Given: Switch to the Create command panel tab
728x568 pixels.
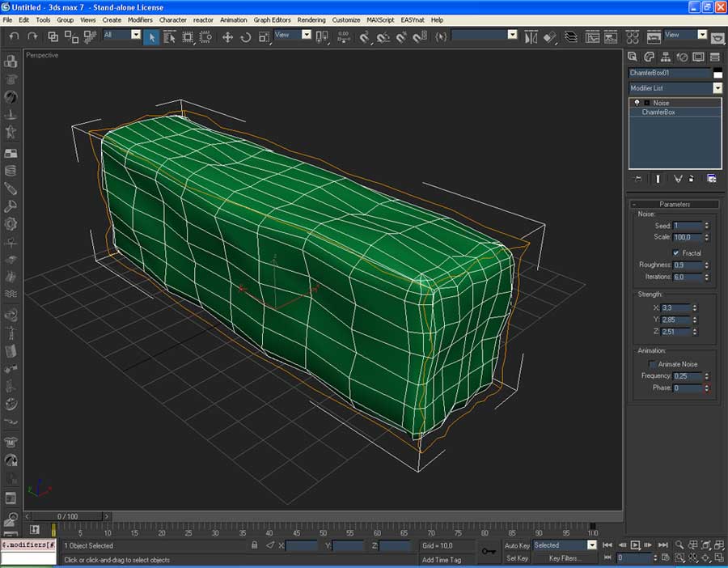Looking at the screenshot, I should click(x=633, y=57).
